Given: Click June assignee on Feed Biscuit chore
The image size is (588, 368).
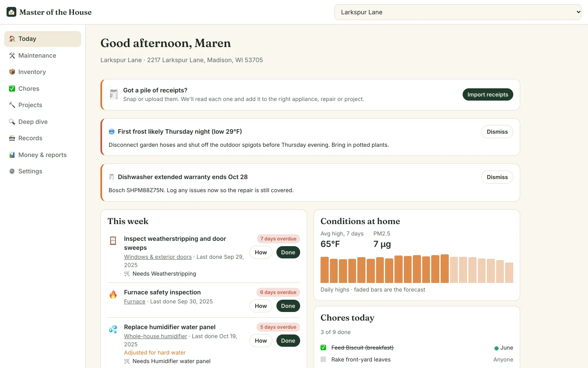Looking at the screenshot, I should 504,348.
